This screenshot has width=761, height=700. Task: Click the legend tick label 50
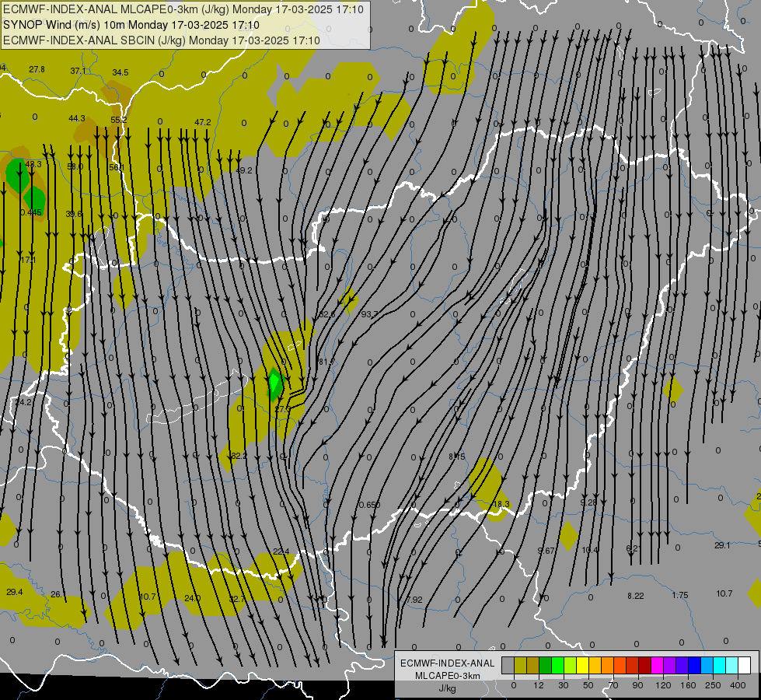[588, 685]
